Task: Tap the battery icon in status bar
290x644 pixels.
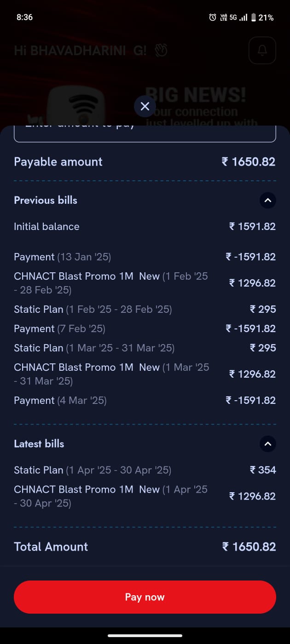Action: 253,17
